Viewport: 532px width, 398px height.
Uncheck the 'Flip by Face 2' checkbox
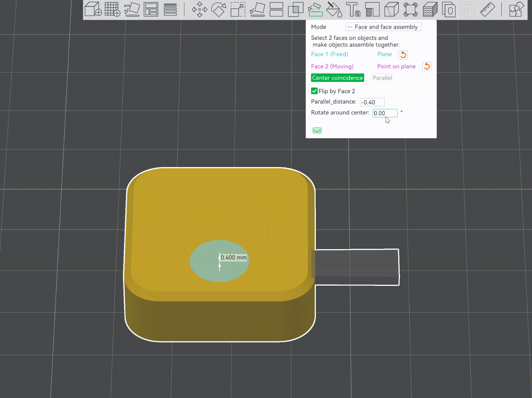(x=314, y=91)
